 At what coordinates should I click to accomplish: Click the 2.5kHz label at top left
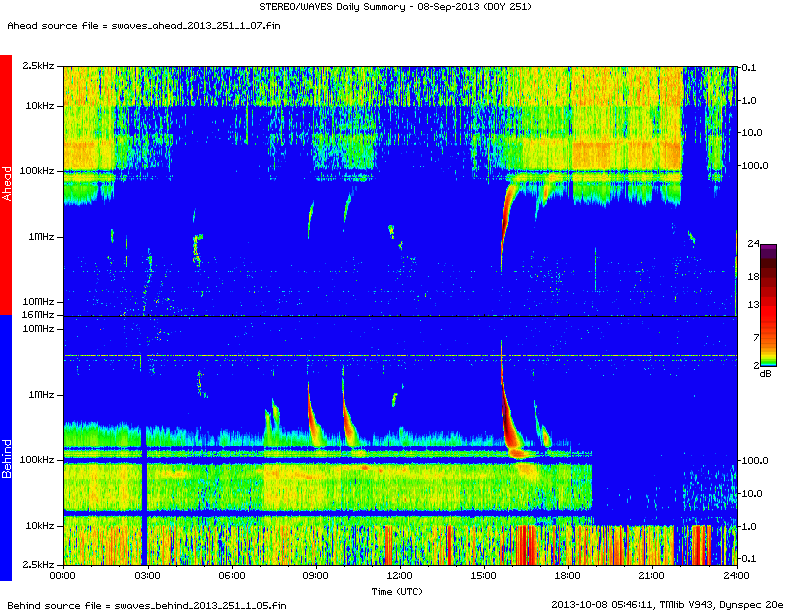click(39, 66)
